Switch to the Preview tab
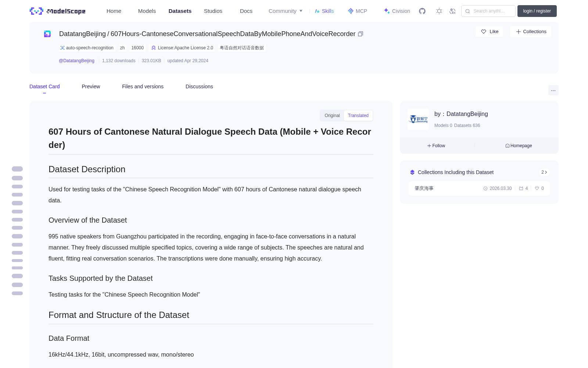 tap(91, 86)
